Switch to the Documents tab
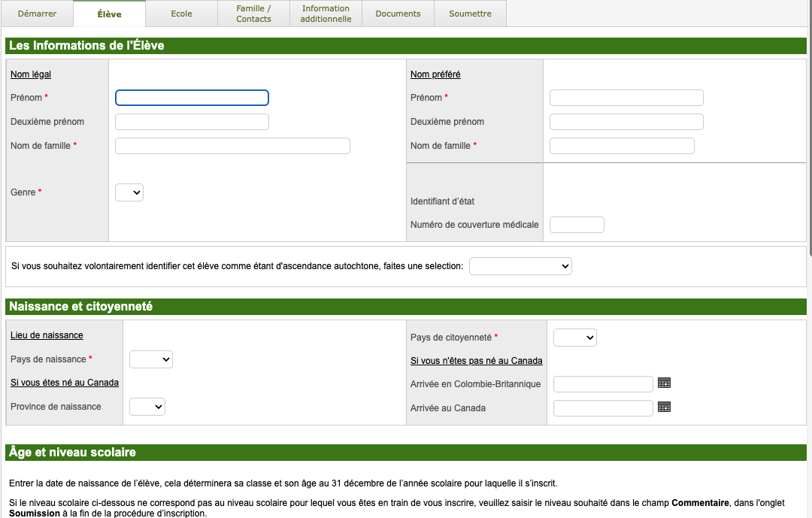 [x=398, y=14]
